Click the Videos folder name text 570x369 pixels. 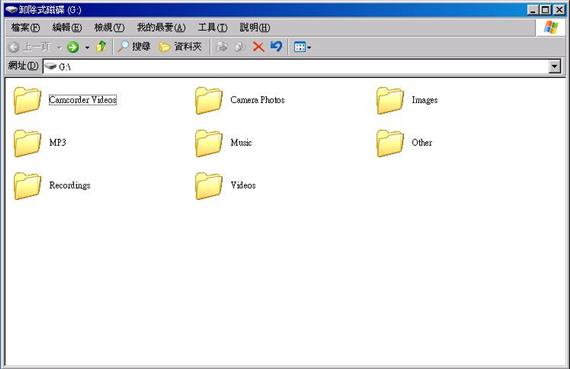pos(243,185)
